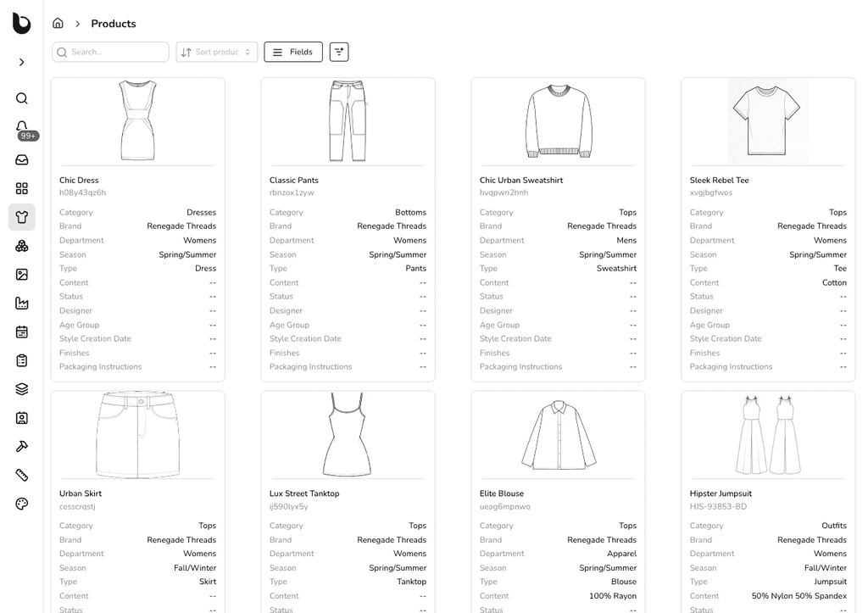Viewport: 868px width, 613px height.
Task: Click the home icon in the breadcrumb
Action: (x=58, y=23)
